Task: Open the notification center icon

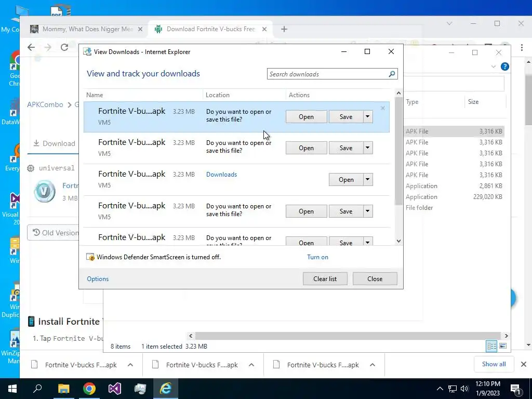Action: pyautogui.click(x=516, y=389)
